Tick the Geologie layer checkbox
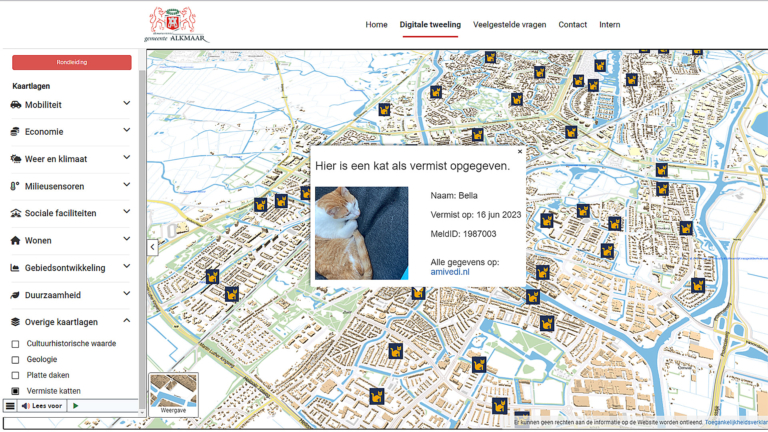This screenshot has width=768, height=432. point(15,359)
